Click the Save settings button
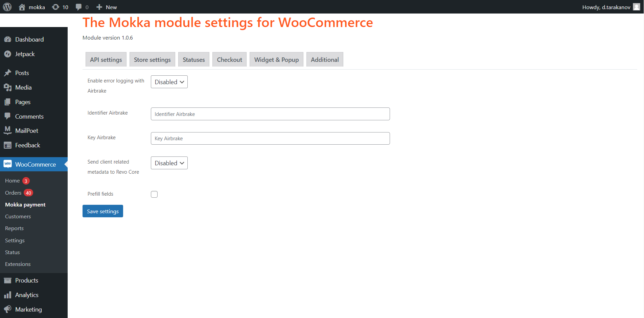 (x=103, y=211)
